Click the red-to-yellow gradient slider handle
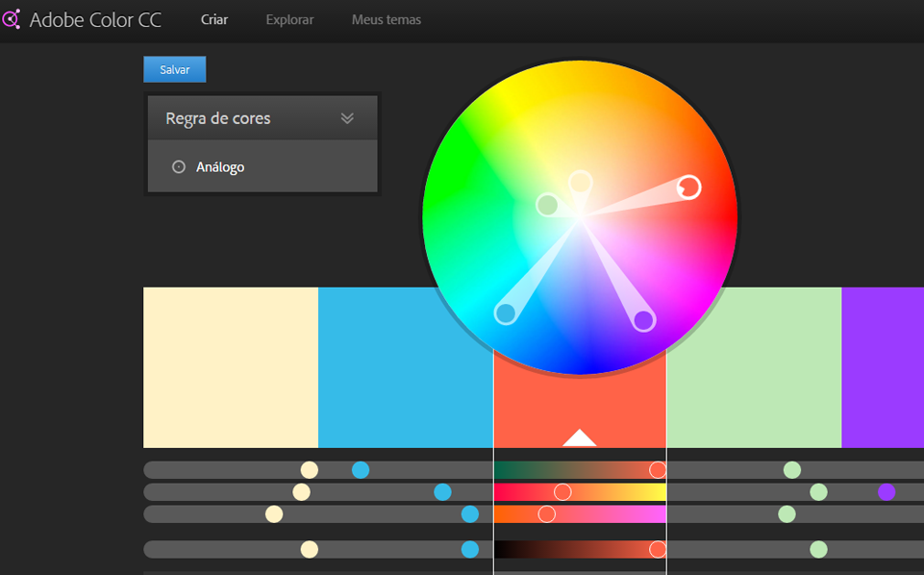 [562, 492]
